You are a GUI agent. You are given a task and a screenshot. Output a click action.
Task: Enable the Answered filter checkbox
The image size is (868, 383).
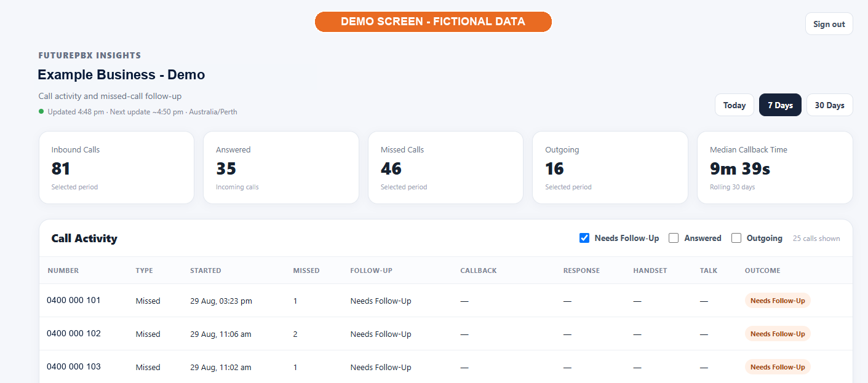(674, 238)
